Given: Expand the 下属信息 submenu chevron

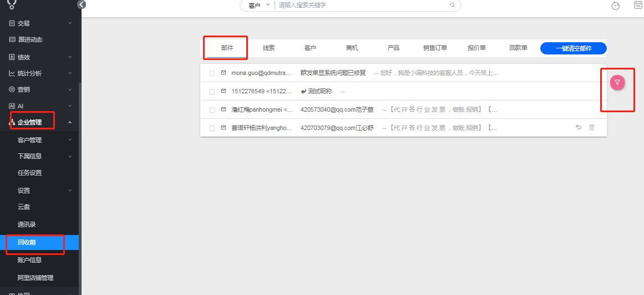Looking at the screenshot, I should tap(70, 156).
